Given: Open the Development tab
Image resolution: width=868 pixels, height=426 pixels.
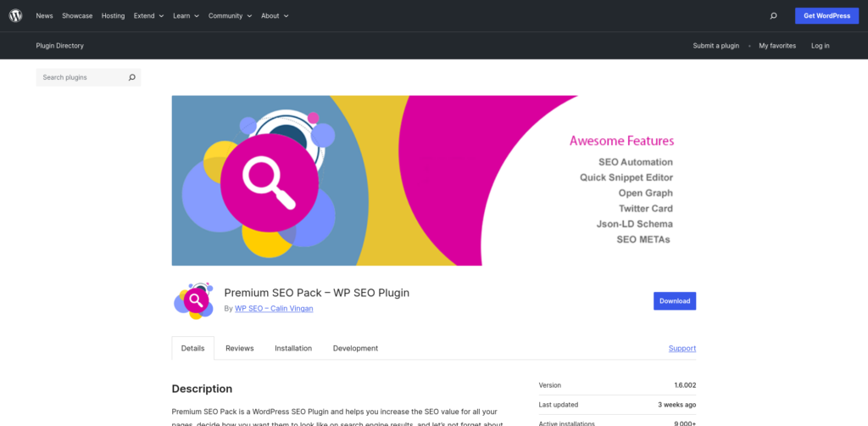Looking at the screenshot, I should coord(355,348).
